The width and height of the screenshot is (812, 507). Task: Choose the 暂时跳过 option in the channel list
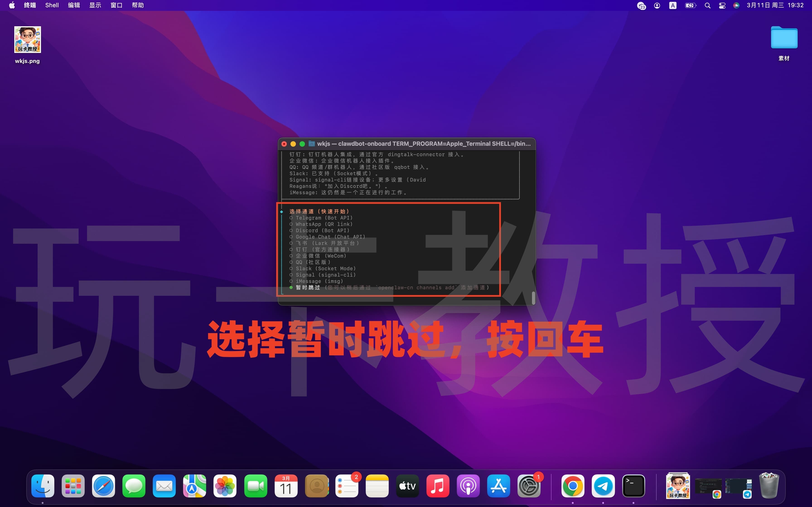click(308, 287)
